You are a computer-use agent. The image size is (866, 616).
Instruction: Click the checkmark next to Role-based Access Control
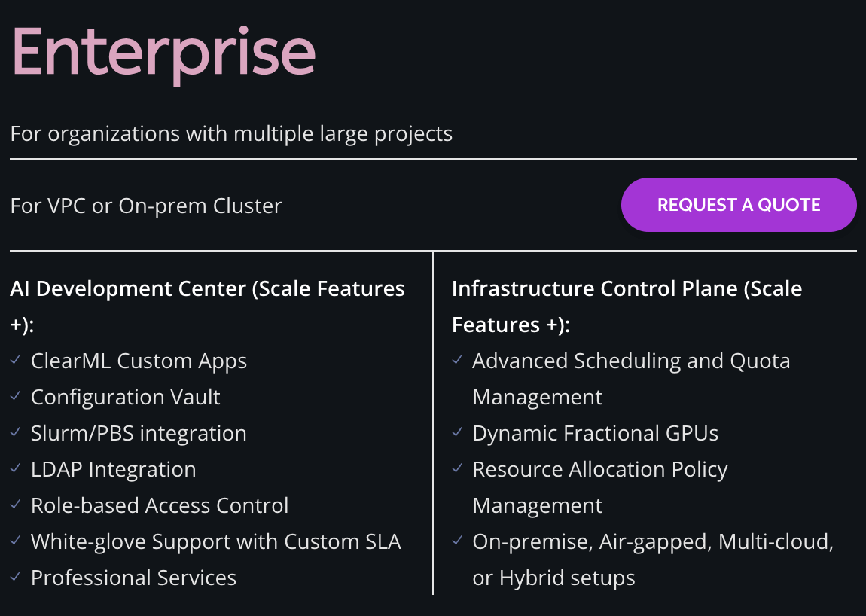coord(16,505)
